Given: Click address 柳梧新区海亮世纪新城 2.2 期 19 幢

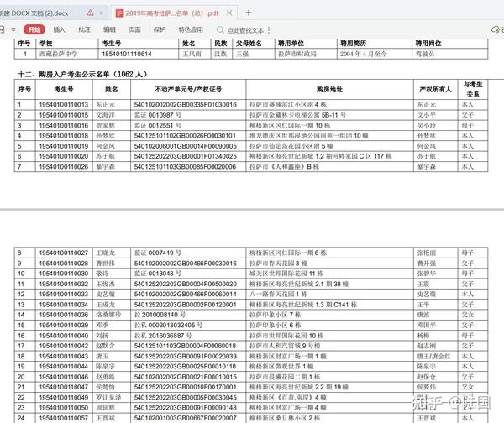Looking at the screenshot, I should click(x=299, y=387).
